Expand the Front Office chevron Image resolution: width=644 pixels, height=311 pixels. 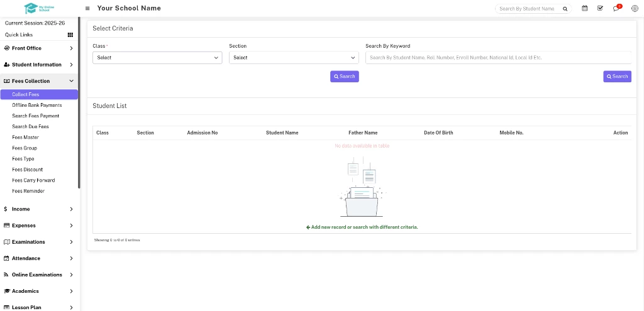tap(72, 48)
